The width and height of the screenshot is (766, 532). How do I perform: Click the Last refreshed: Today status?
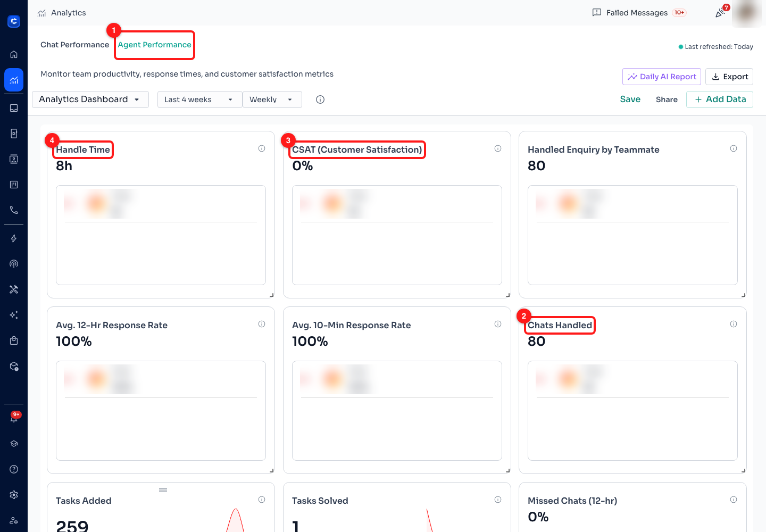(x=716, y=47)
